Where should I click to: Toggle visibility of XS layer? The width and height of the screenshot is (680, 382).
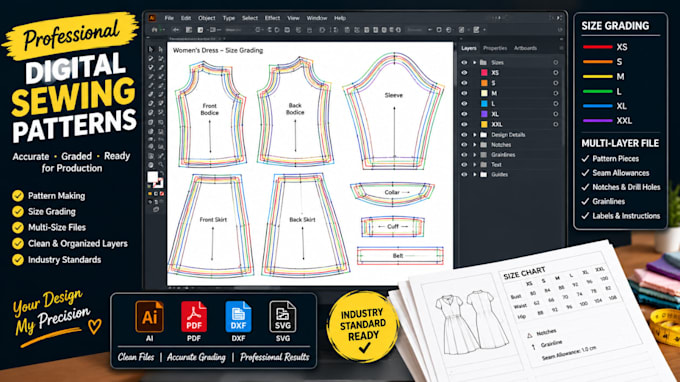click(464, 73)
